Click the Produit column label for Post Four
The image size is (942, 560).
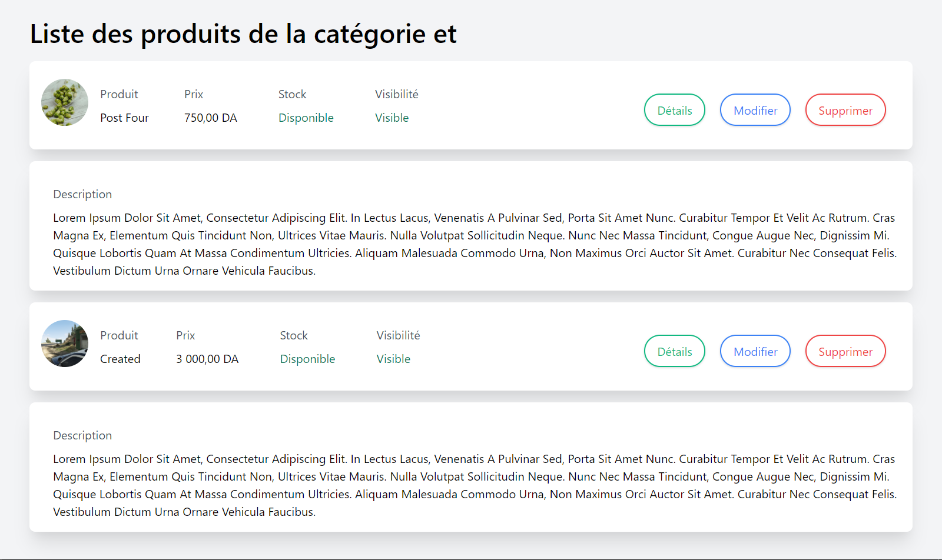119,94
